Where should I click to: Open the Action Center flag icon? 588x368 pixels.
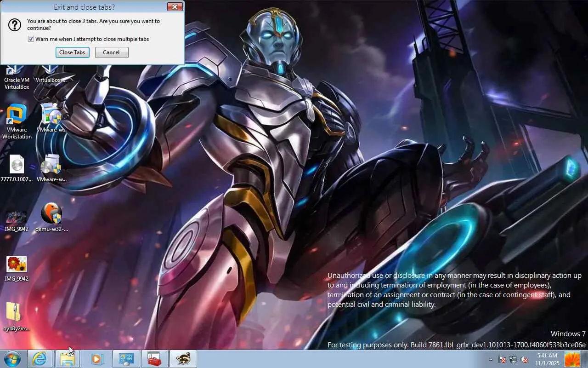pos(502,359)
